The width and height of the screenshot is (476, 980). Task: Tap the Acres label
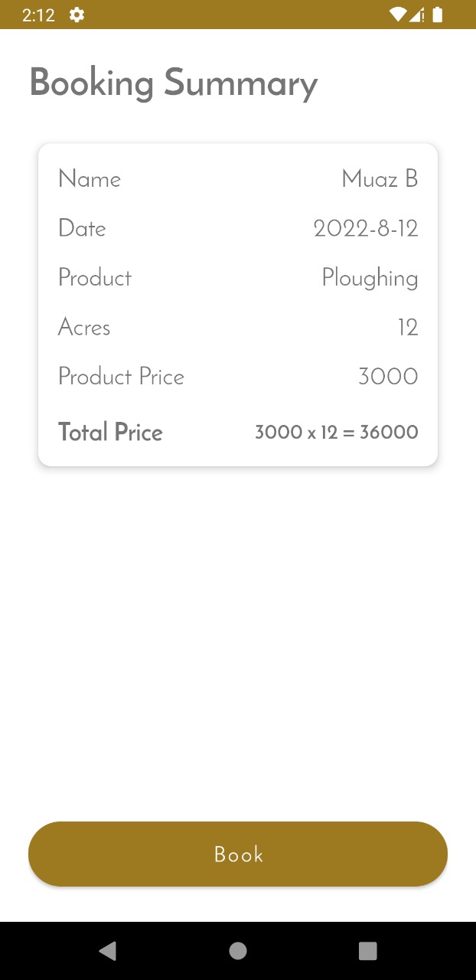click(x=84, y=327)
